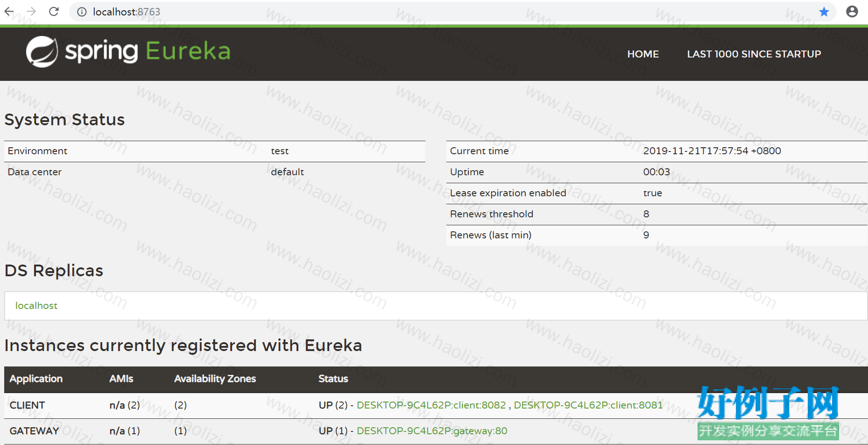Go to the HOME menu item
Viewport: 868px width, 445px height.
click(x=643, y=54)
